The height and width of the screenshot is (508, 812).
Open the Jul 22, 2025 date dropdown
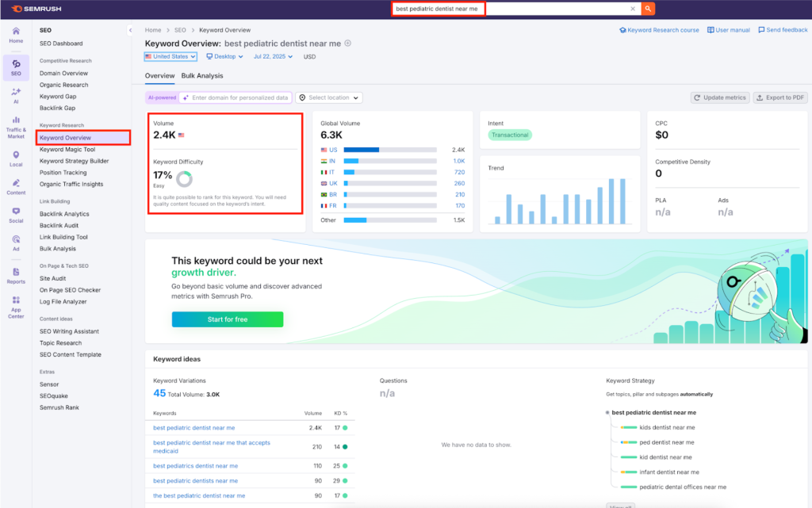click(273, 56)
